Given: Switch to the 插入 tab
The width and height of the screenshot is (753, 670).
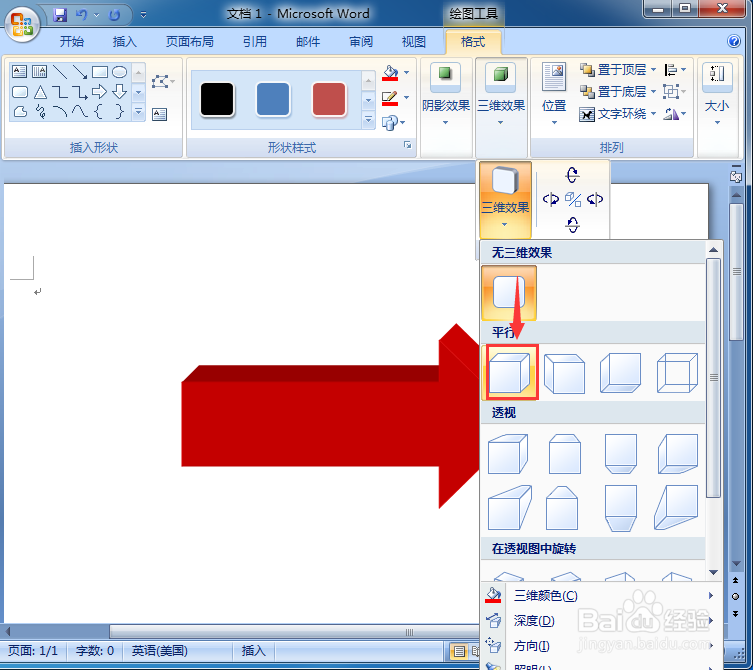Looking at the screenshot, I should [x=124, y=42].
